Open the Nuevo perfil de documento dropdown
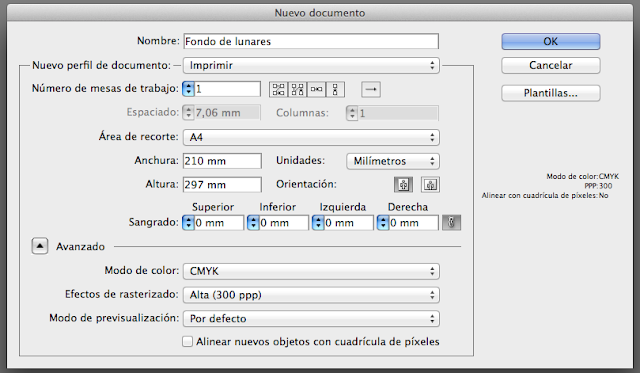Viewport: 640px width, 373px height. [x=311, y=65]
